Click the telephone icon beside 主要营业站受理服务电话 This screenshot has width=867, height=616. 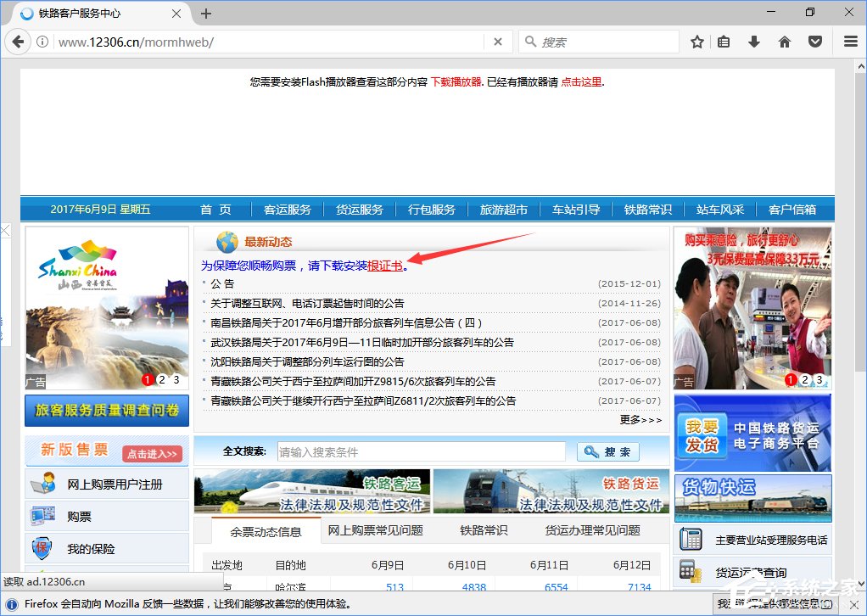[691, 540]
